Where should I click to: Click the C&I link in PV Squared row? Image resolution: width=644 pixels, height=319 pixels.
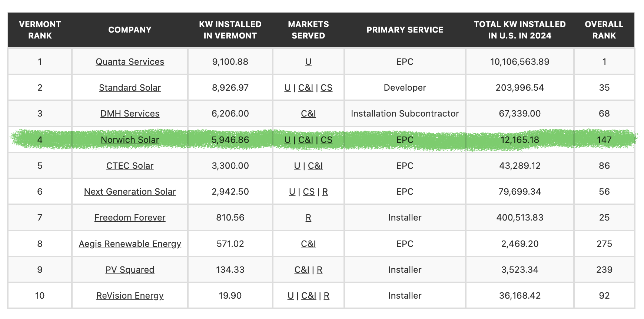click(x=302, y=270)
